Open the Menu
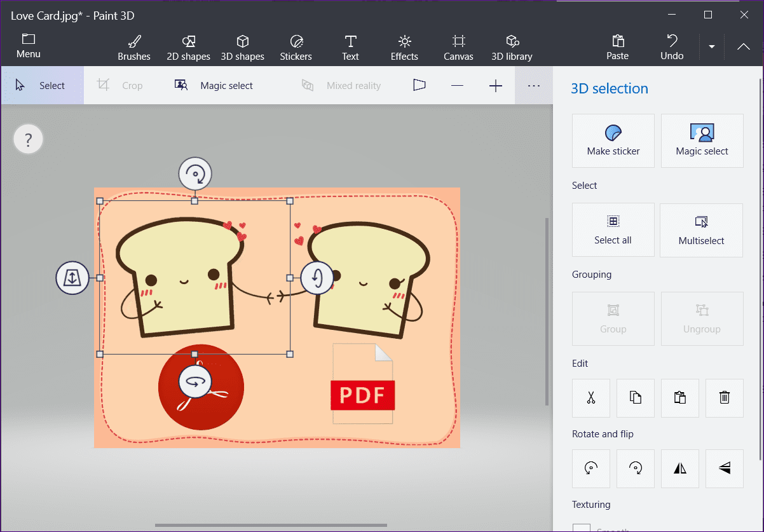The width and height of the screenshot is (764, 532). point(29,46)
